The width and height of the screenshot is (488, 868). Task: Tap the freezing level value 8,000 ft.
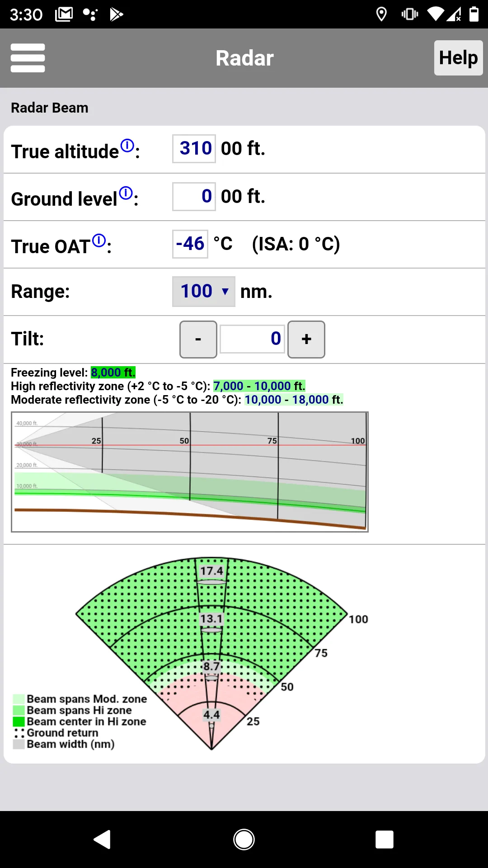click(x=113, y=373)
